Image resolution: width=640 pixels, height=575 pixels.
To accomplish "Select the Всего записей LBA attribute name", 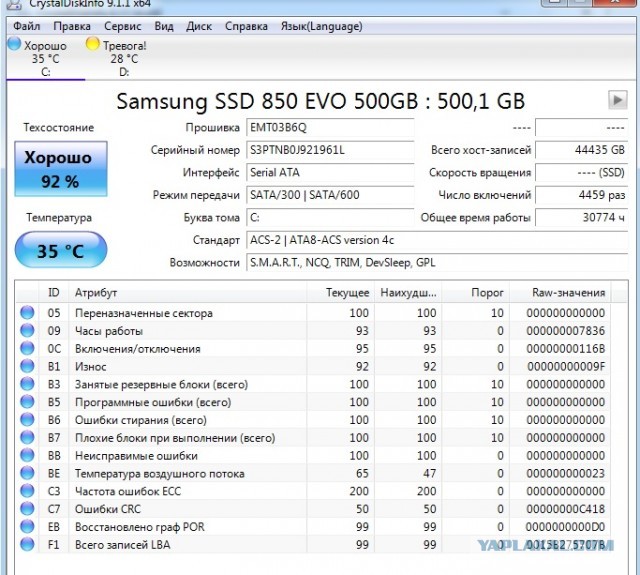I will (122, 545).
